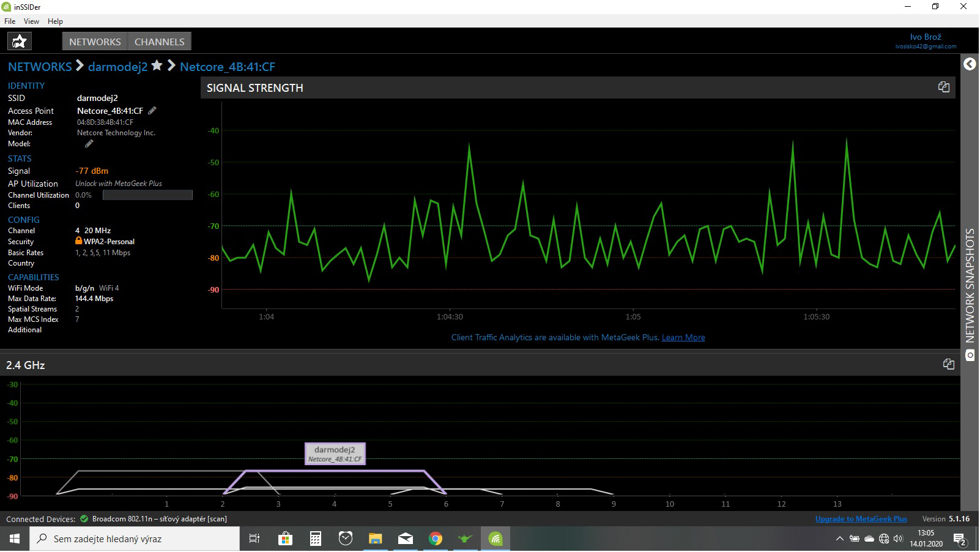This screenshot has height=552, width=980.
Task: Click the battery icon in system tray
Action: pos(855,539)
